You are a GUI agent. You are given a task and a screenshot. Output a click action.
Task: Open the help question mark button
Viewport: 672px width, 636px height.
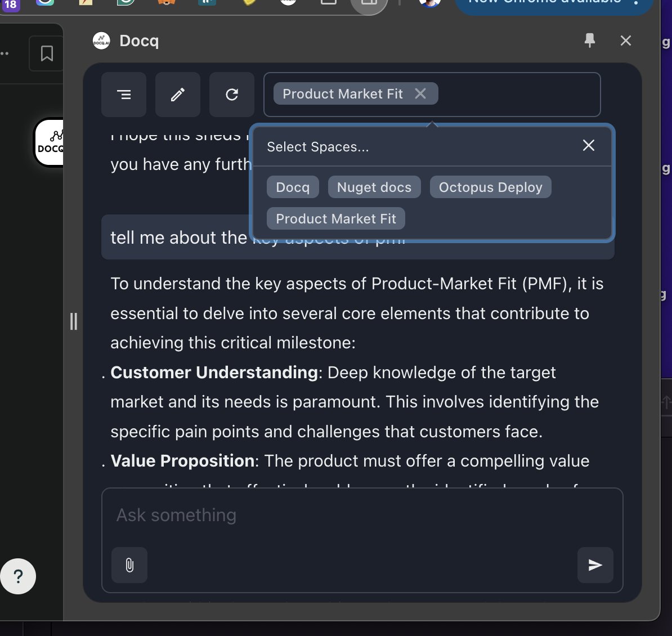pos(18,576)
